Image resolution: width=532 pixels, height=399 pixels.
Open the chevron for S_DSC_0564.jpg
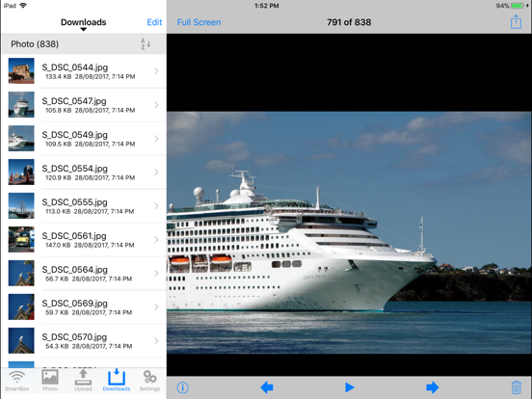(156, 273)
